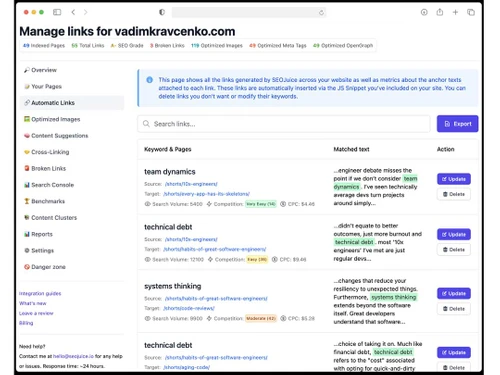500x375 pixels.
Task: Click the magnifier icon in the search box
Action: click(x=146, y=124)
